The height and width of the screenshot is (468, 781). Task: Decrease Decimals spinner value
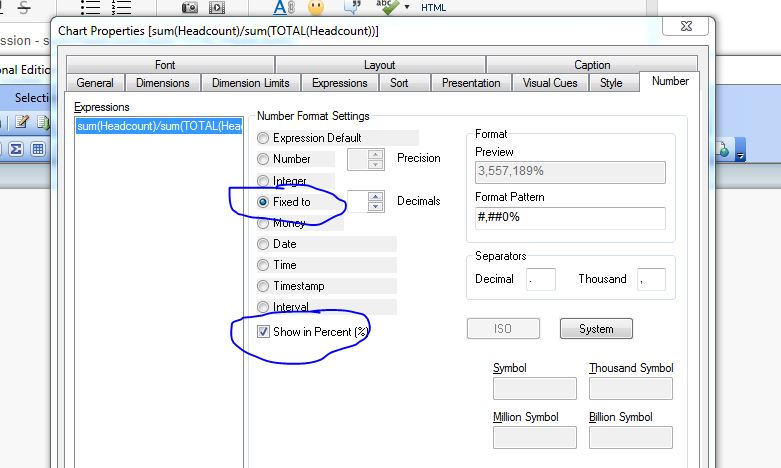[x=376, y=207]
